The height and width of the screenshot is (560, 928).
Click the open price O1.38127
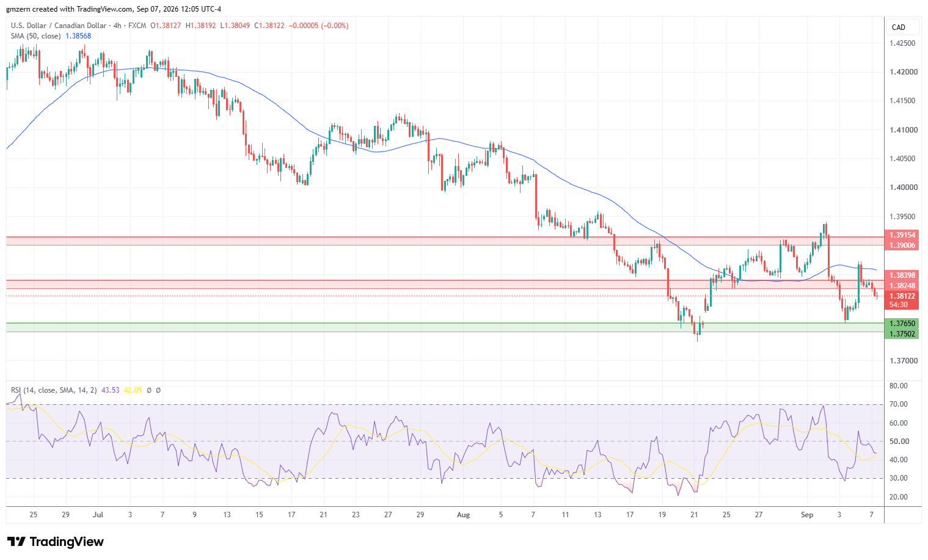(x=166, y=26)
